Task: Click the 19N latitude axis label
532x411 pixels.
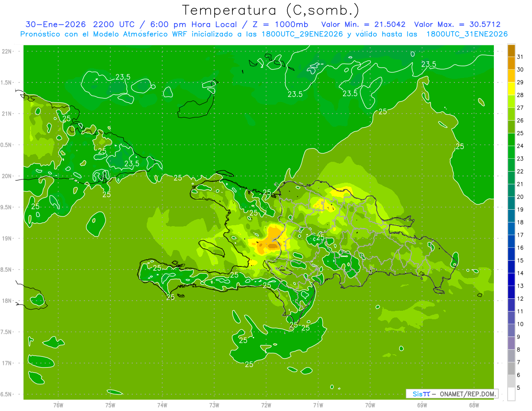Action: [x=7, y=238]
